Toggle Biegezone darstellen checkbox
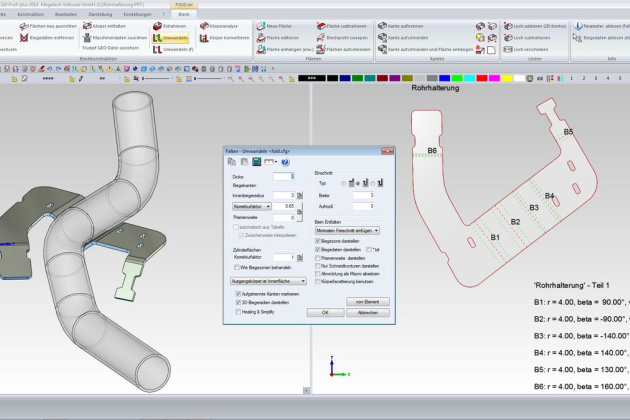 pyautogui.click(x=318, y=241)
